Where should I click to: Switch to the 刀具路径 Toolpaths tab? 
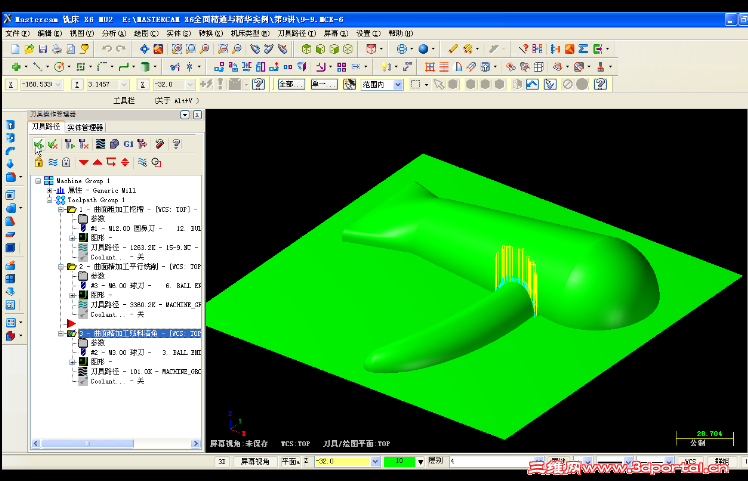pyautogui.click(x=46, y=126)
